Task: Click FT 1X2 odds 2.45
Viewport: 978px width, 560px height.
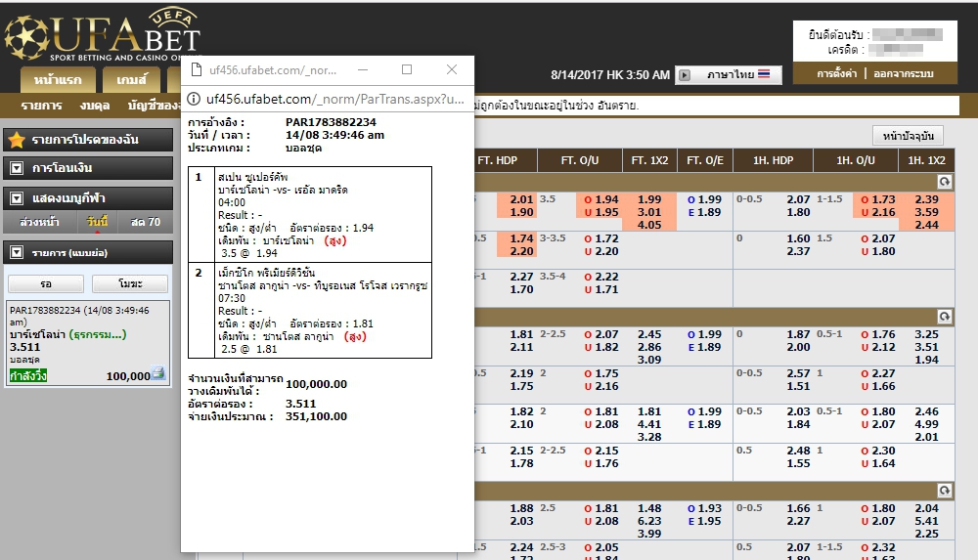Action: 649,334
